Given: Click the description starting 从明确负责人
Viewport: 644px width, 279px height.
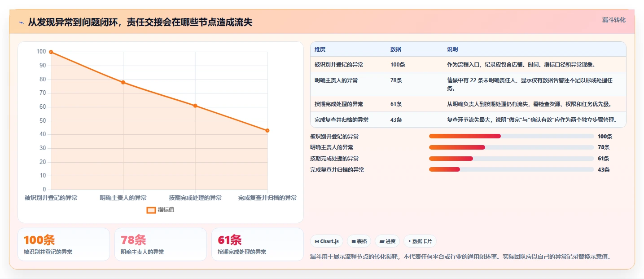Looking at the screenshot, I should pyautogui.click(x=529, y=104).
